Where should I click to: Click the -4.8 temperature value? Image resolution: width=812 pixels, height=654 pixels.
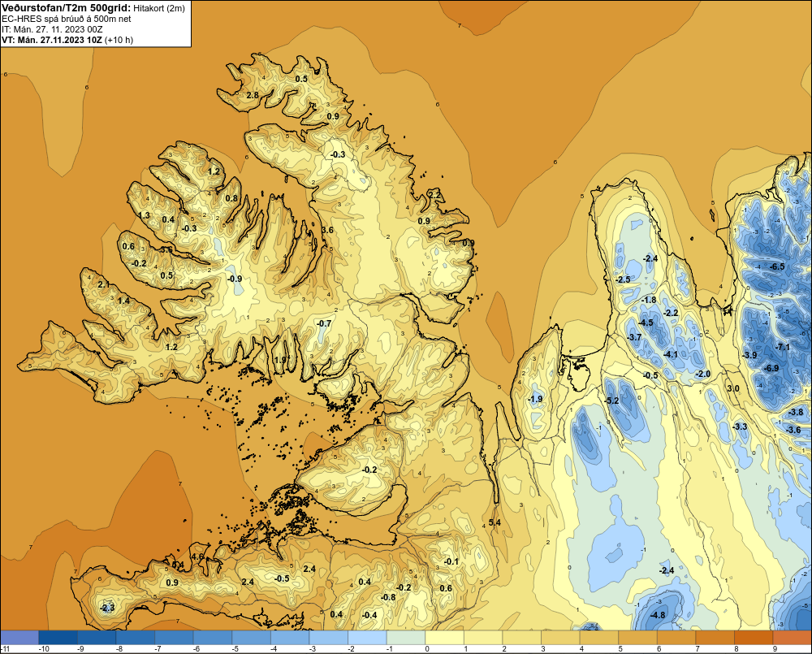click(x=658, y=615)
